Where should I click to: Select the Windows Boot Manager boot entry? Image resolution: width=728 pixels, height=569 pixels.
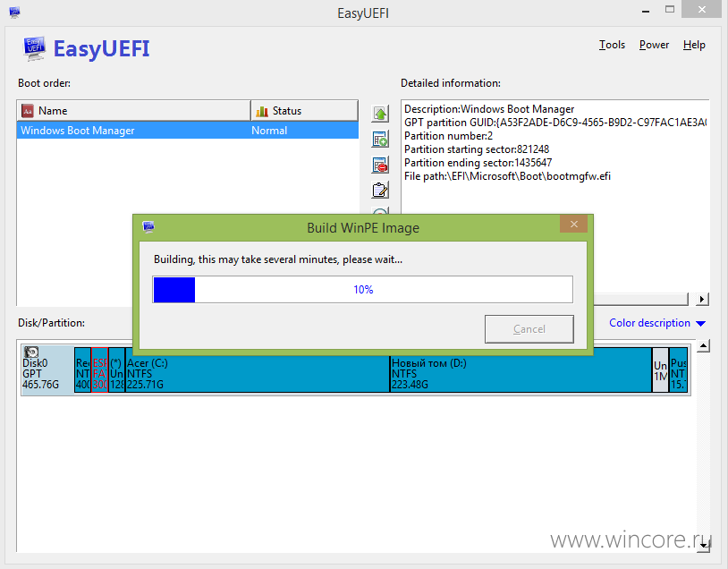188,131
